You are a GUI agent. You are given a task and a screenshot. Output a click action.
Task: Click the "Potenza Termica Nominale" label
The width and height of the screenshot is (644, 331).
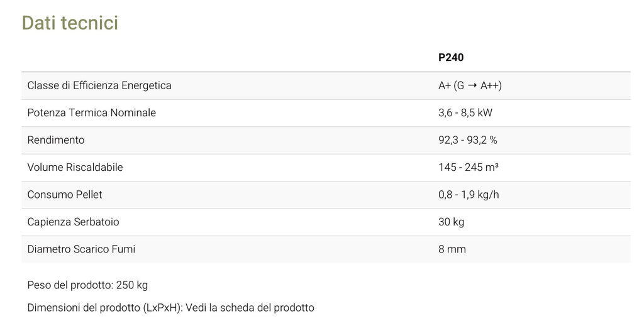coord(92,113)
